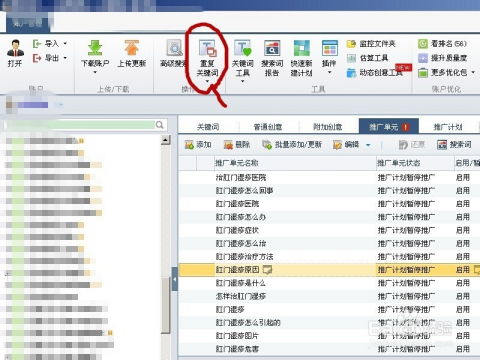Select the row 肛门湿疹危害
The image size is (480, 360).
[x=329, y=349]
